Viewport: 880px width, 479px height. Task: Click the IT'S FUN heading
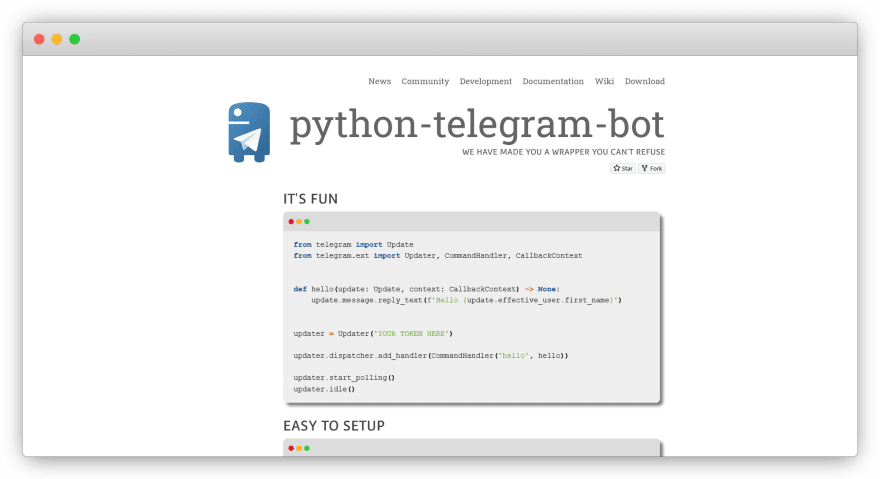(x=310, y=199)
